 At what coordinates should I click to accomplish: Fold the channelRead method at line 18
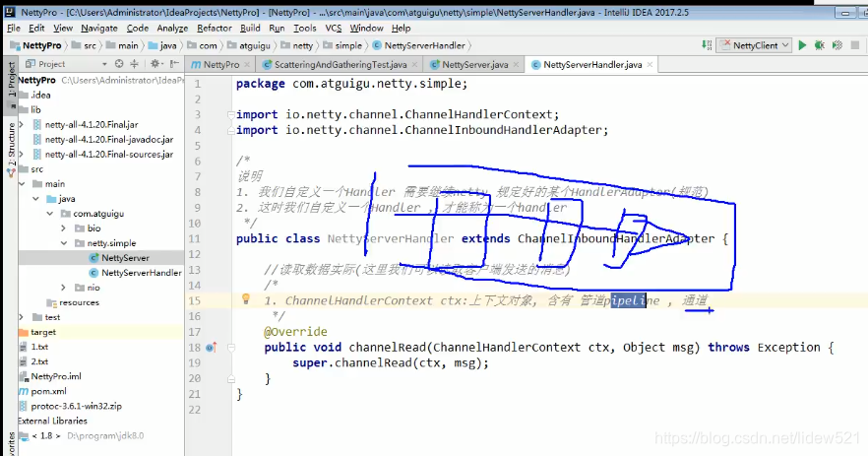pos(231,348)
